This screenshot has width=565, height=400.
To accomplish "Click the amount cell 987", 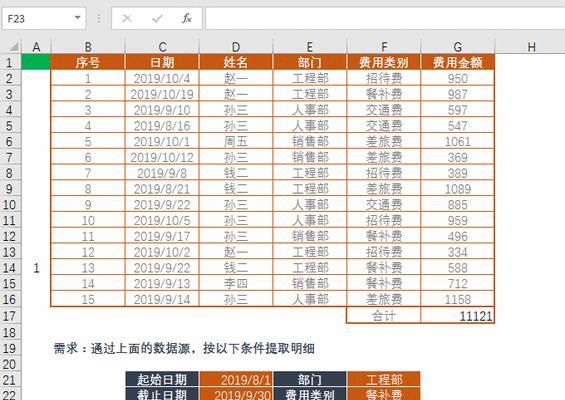I will click(458, 94).
